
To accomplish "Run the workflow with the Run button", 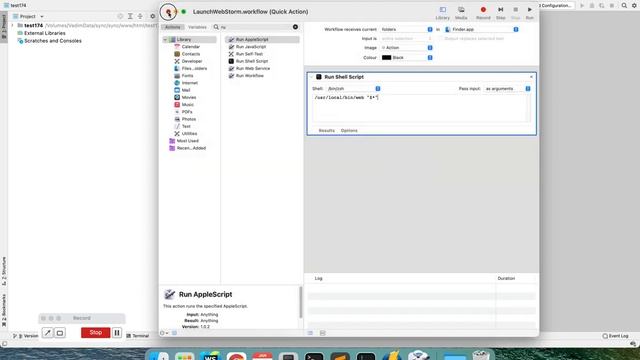I will tap(529, 13).
